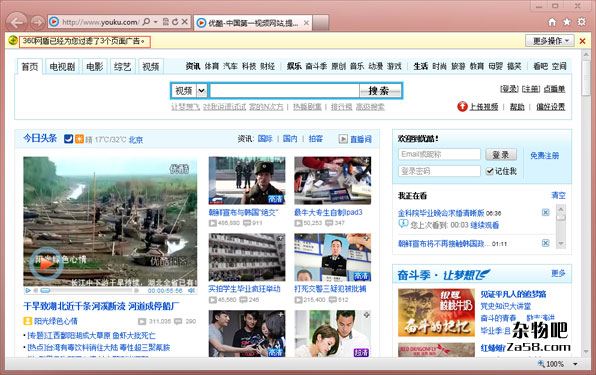Open favorites star icon
Screen dimensions: 596x375
pyautogui.click(x=567, y=22)
